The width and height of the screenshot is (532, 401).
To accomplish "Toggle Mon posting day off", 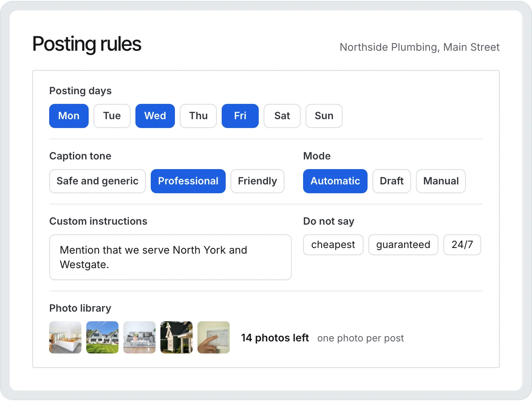I will [69, 116].
